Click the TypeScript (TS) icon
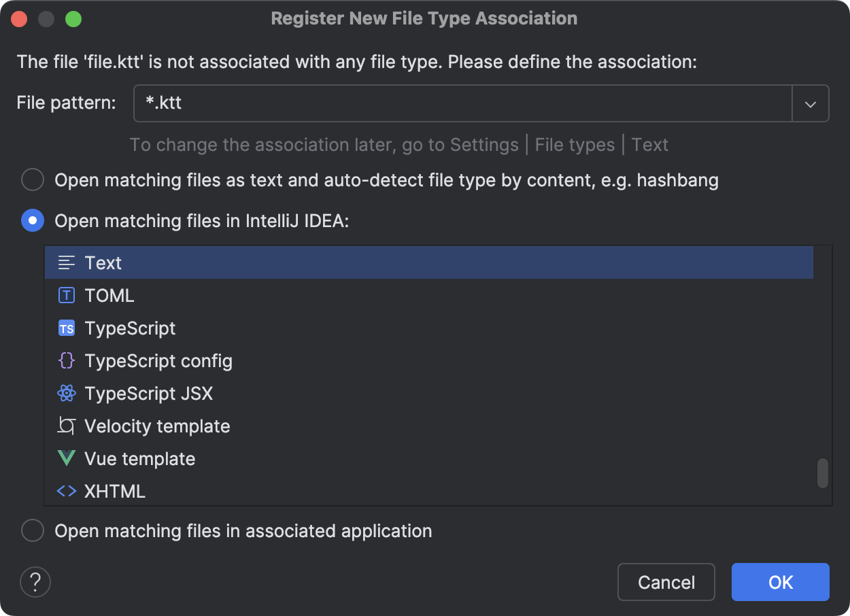This screenshot has width=850, height=616. click(66, 327)
